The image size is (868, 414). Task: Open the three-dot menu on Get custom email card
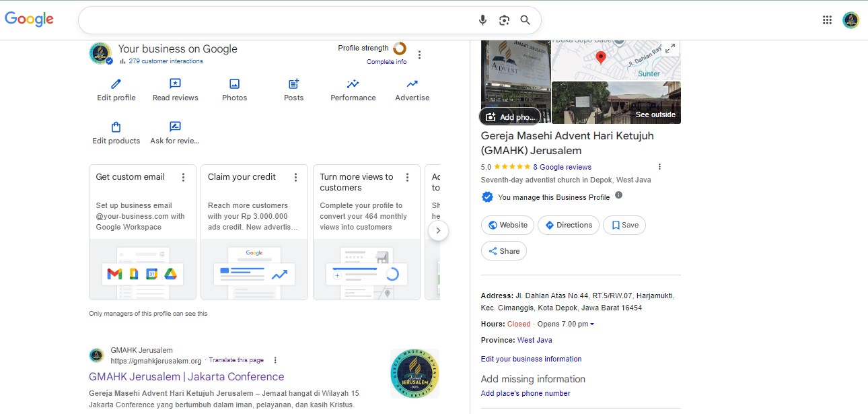click(x=183, y=177)
